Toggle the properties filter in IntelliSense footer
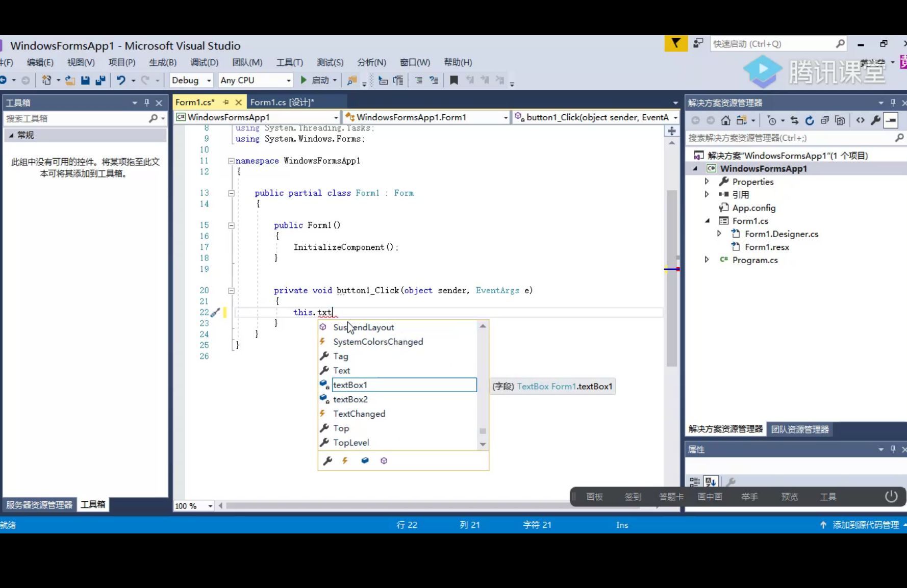 click(327, 461)
